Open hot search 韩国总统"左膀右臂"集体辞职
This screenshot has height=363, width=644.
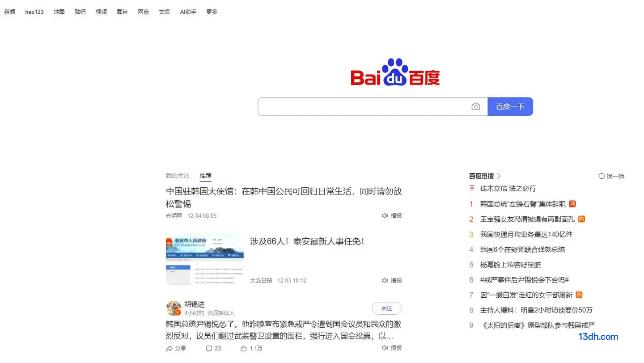click(523, 204)
